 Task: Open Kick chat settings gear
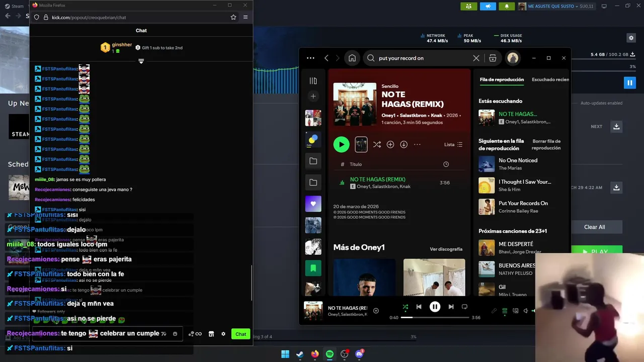(223, 334)
